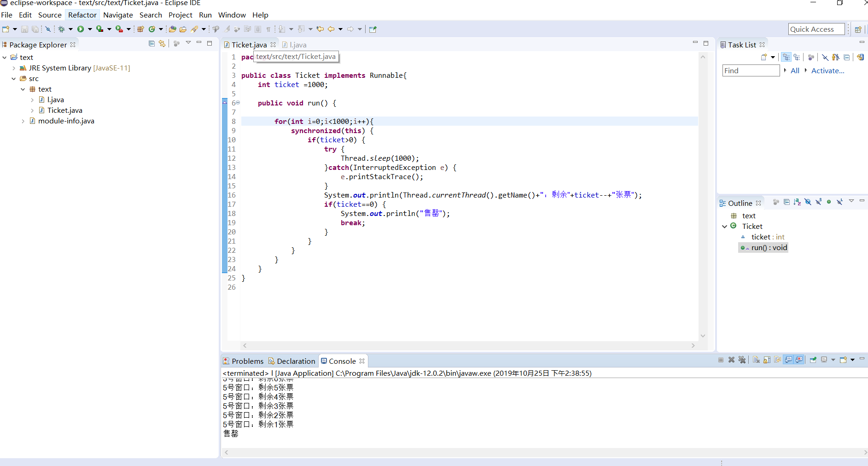Click the New Java Class icon
Image resolution: width=868 pixels, height=466 pixels.
click(x=151, y=29)
